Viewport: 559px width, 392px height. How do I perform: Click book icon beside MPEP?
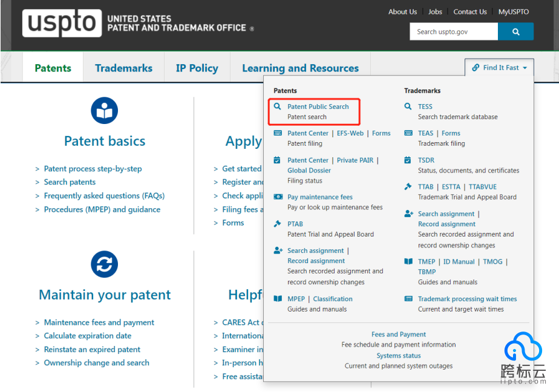[x=278, y=299]
